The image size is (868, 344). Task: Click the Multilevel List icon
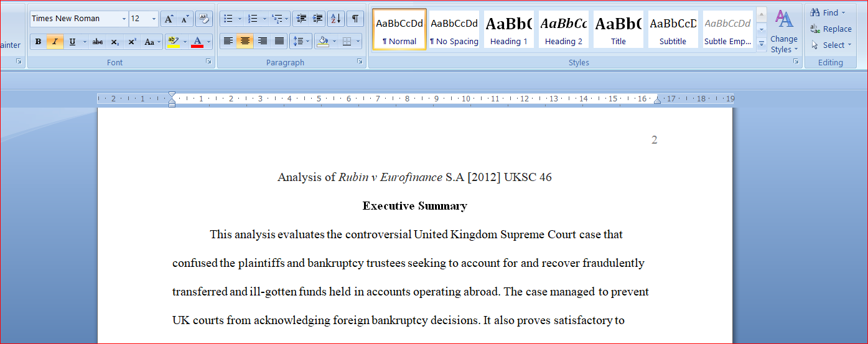tap(277, 19)
